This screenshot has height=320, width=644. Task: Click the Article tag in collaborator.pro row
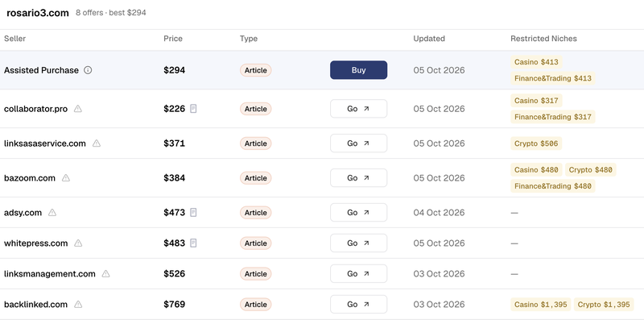click(255, 109)
